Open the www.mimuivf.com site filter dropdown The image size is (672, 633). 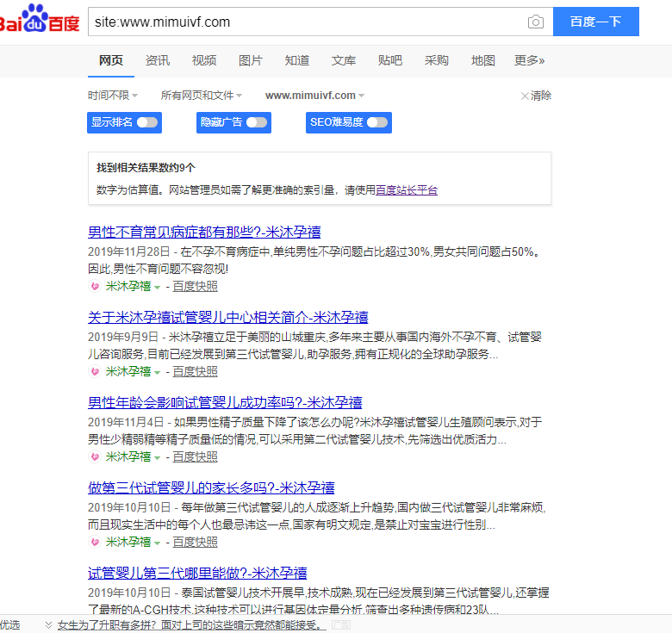coord(314,95)
